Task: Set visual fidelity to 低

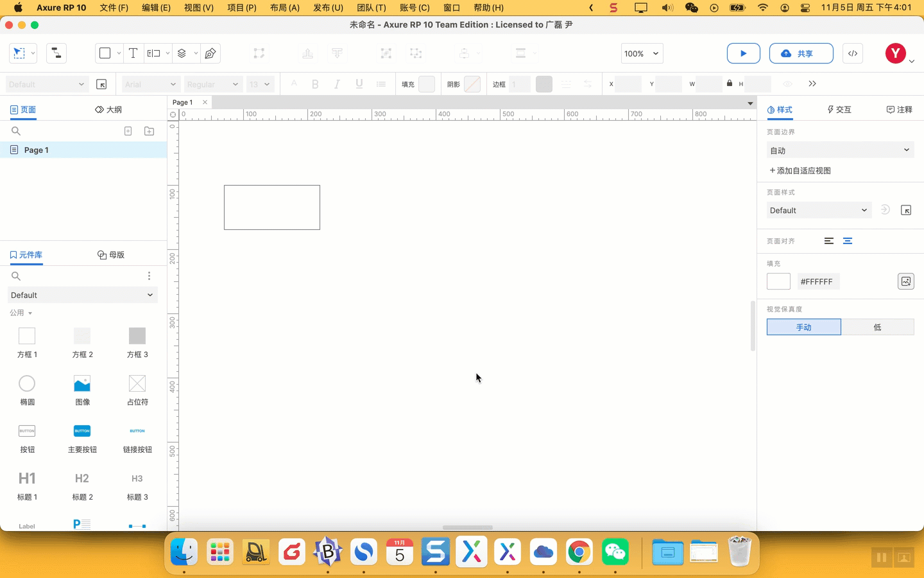Action: click(878, 327)
